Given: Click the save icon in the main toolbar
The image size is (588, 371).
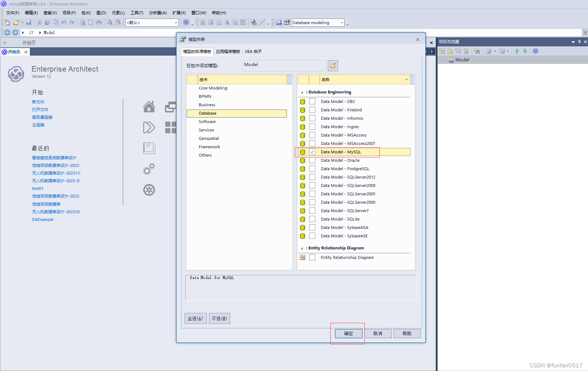Looking at the screenshot, I should click(x=29, y=23).
